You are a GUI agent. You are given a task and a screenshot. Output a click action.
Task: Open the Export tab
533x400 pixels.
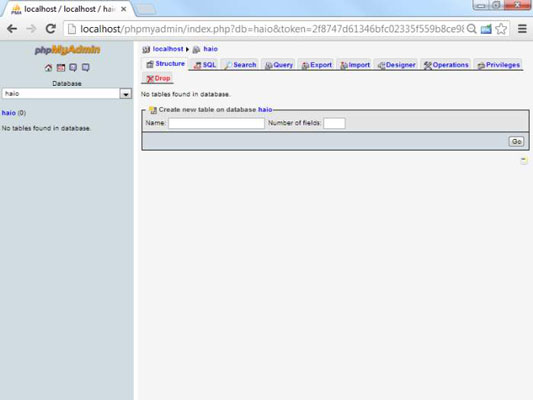(x=317, y=65)
